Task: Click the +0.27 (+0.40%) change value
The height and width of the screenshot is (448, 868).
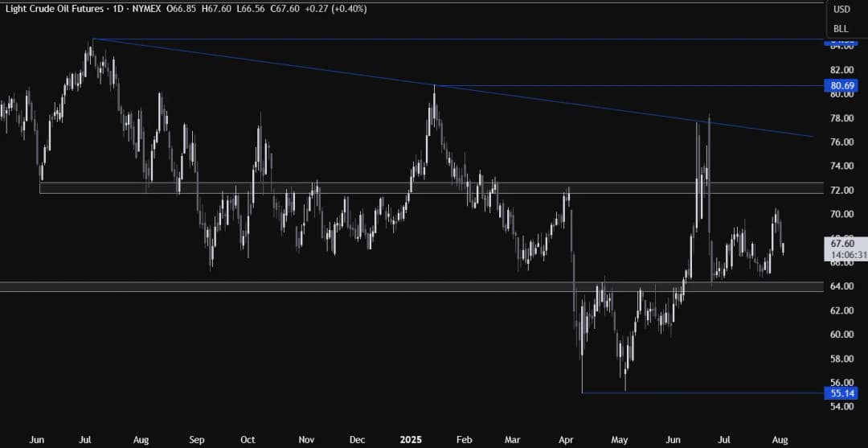Action: pyautogui.click(x=317, y=10)
